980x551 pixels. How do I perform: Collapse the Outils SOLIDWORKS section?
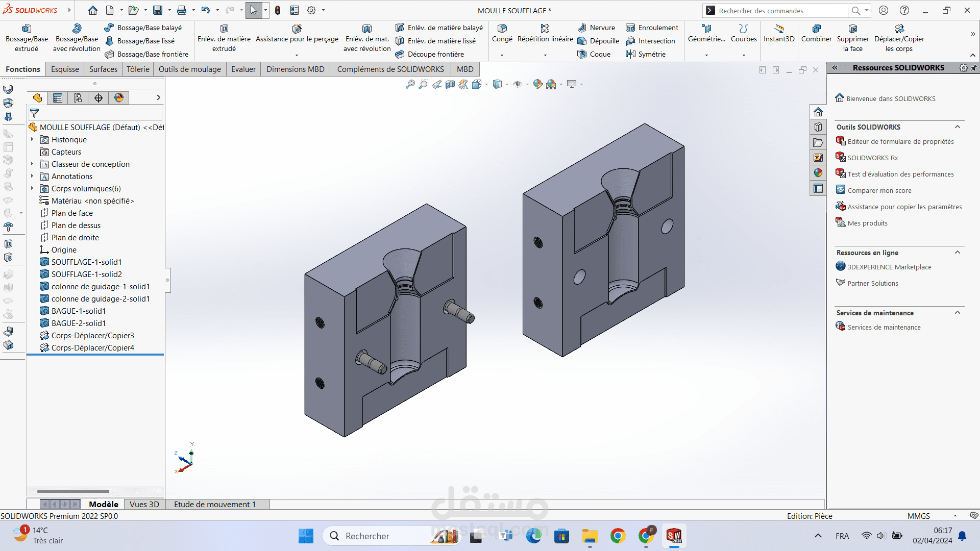tap(958, 127)
